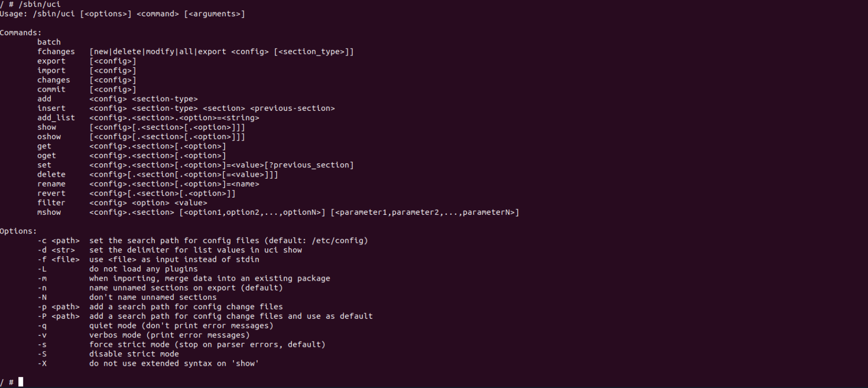This screenshot has height=388, width=868.
Task: Click the 'fchanges' command in the list
Action: (56, 52)
